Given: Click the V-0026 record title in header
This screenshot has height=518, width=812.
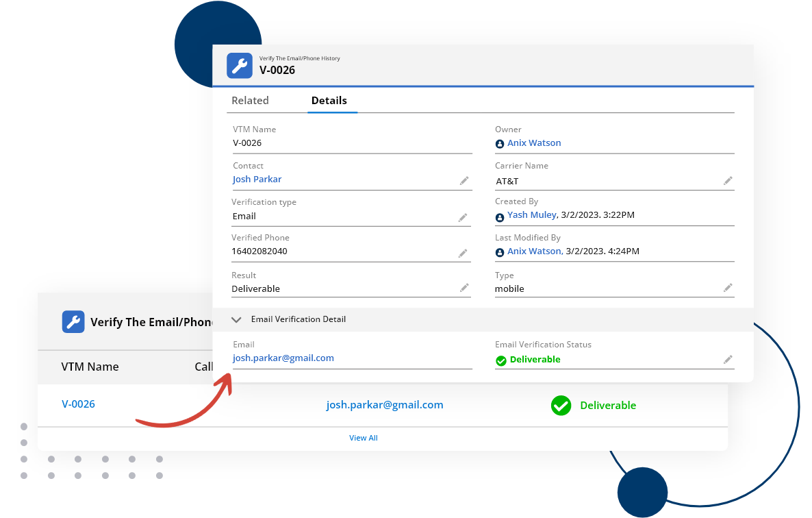Looking at the screenshot, I should coord(277,71).
